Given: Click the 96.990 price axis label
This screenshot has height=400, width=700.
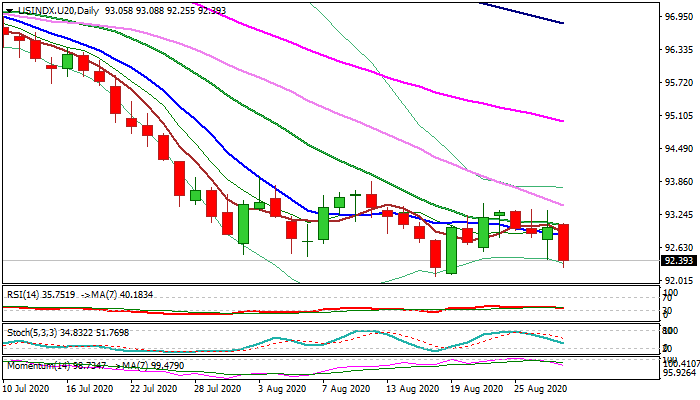Looking at the screenshot, I should [679, 17].
